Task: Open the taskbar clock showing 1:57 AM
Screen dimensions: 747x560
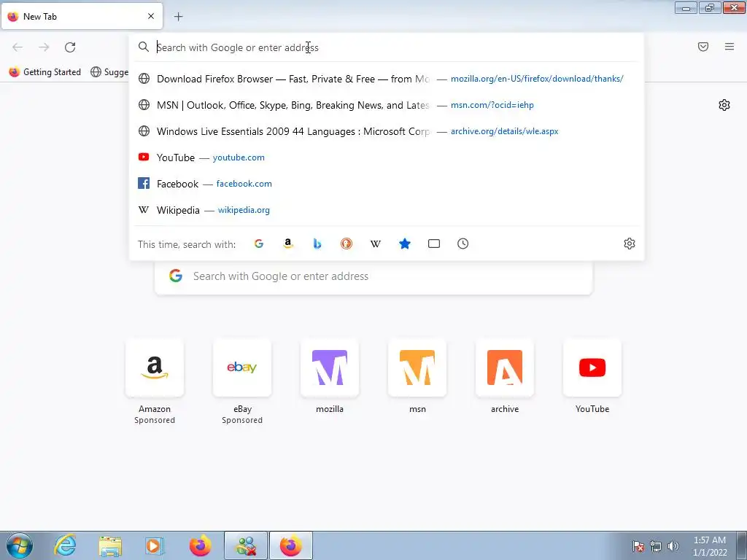Action: [x=710, y=546]
